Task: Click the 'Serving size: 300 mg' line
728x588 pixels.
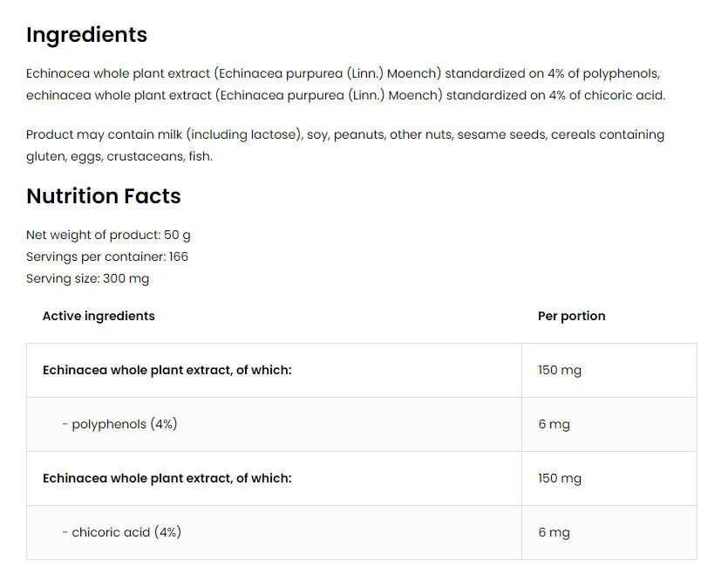Action: 87,278
